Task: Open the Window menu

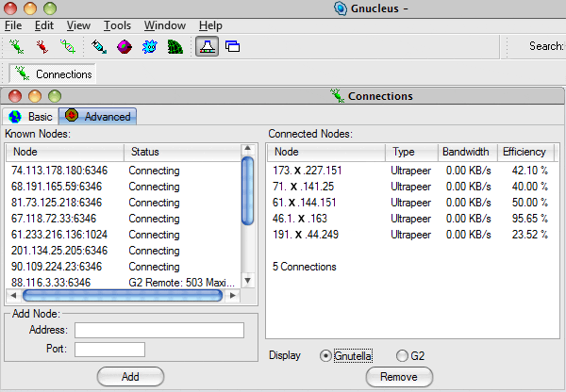Action: (165, 25)
